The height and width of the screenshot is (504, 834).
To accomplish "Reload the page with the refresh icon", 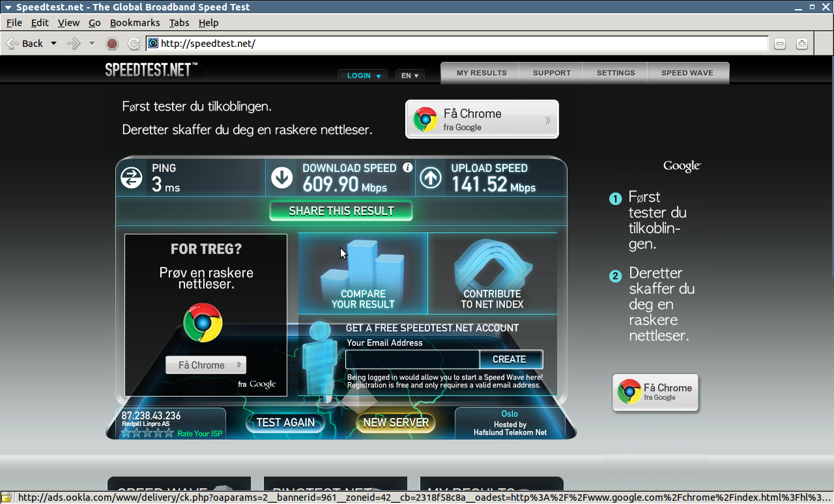I will [134, 44].
